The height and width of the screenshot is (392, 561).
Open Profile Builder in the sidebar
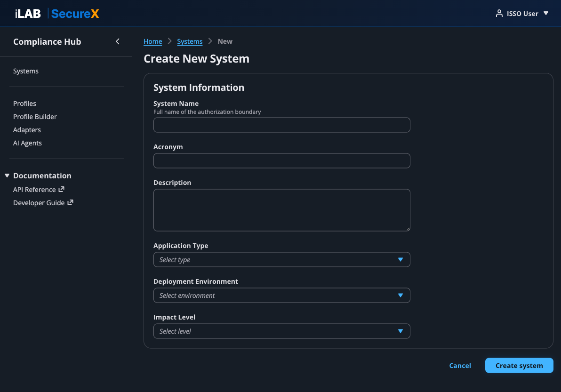(35, 117)
